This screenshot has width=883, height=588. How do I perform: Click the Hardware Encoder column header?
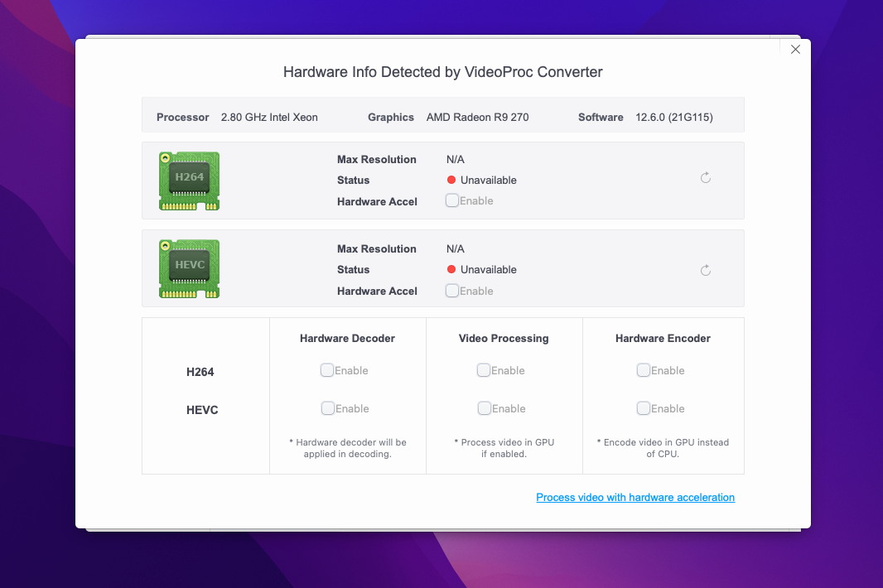(x=663, y=339)
